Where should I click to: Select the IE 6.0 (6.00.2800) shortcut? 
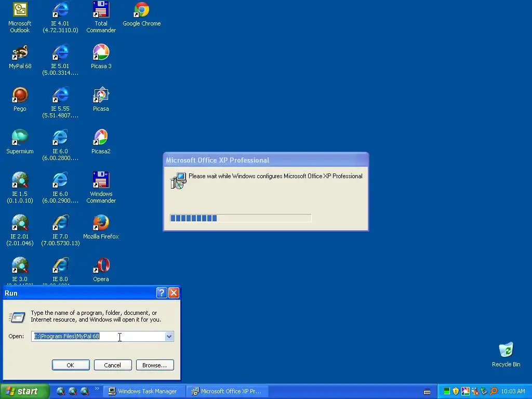point(60,145)
